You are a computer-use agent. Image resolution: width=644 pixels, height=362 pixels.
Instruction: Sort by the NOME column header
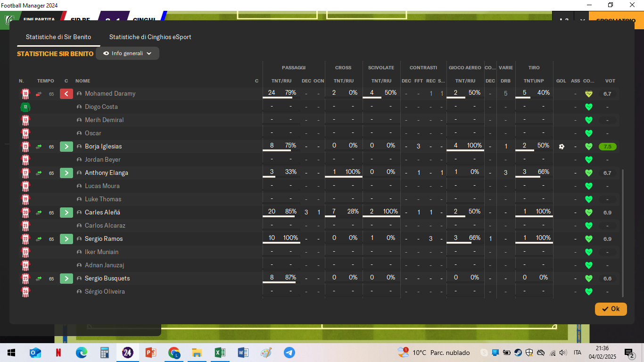point(83,81)
